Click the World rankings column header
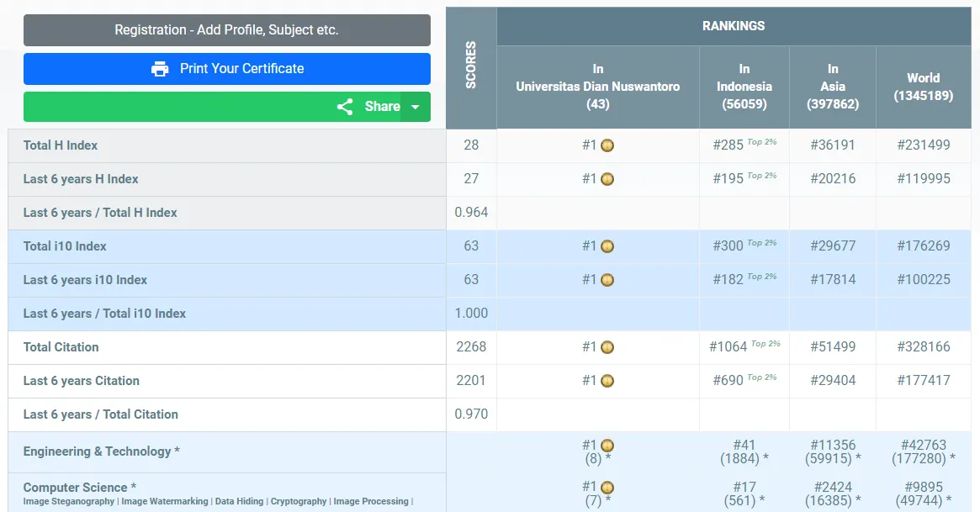This screenshot has width=980, height=512. 923,87
